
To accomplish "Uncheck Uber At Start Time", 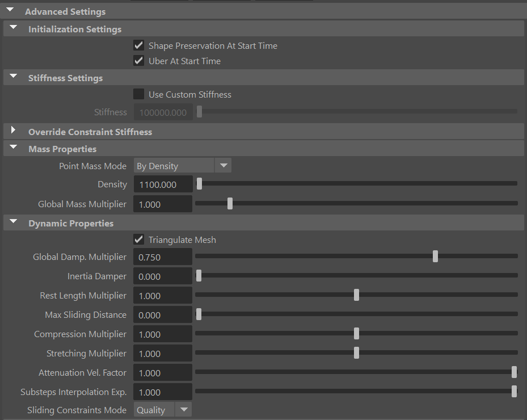I will tap(138, 61).
